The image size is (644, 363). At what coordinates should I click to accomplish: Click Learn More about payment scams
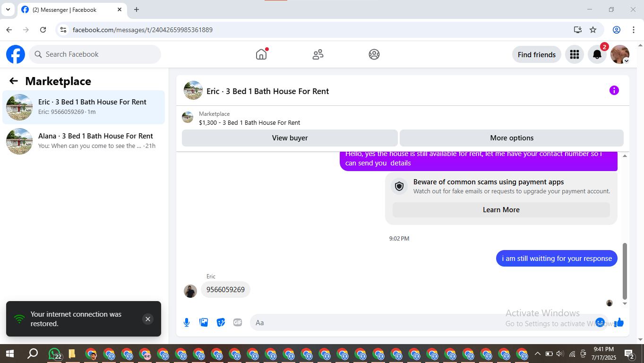tap(501, 210)
